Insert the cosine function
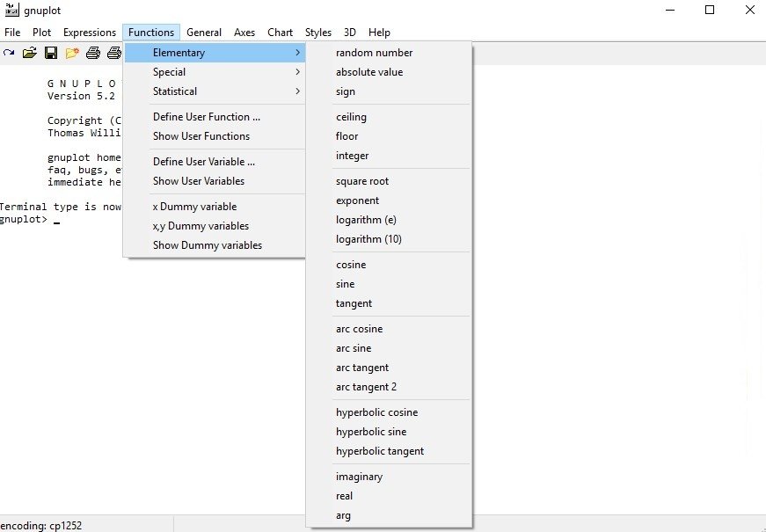 click(390, 265)
